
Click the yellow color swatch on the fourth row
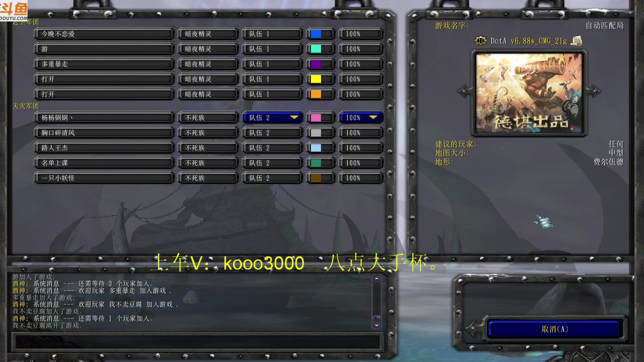tap(316, 79)
